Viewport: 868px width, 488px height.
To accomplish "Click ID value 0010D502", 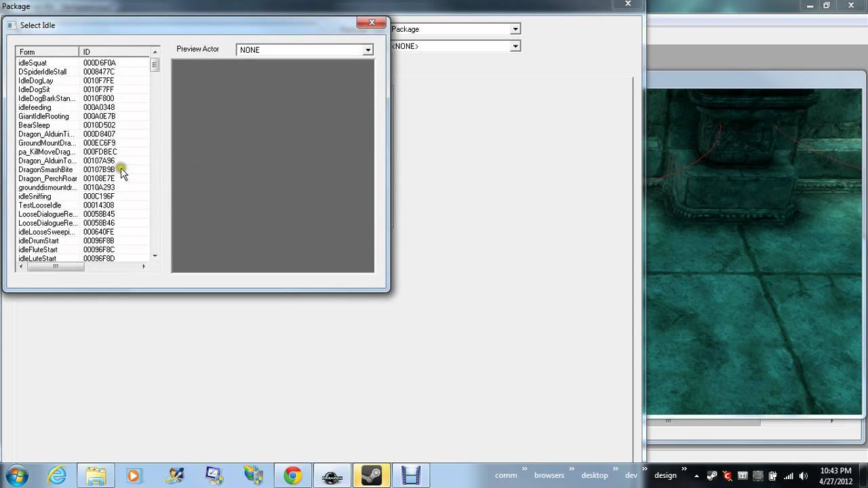I will (x=99, y=125).
